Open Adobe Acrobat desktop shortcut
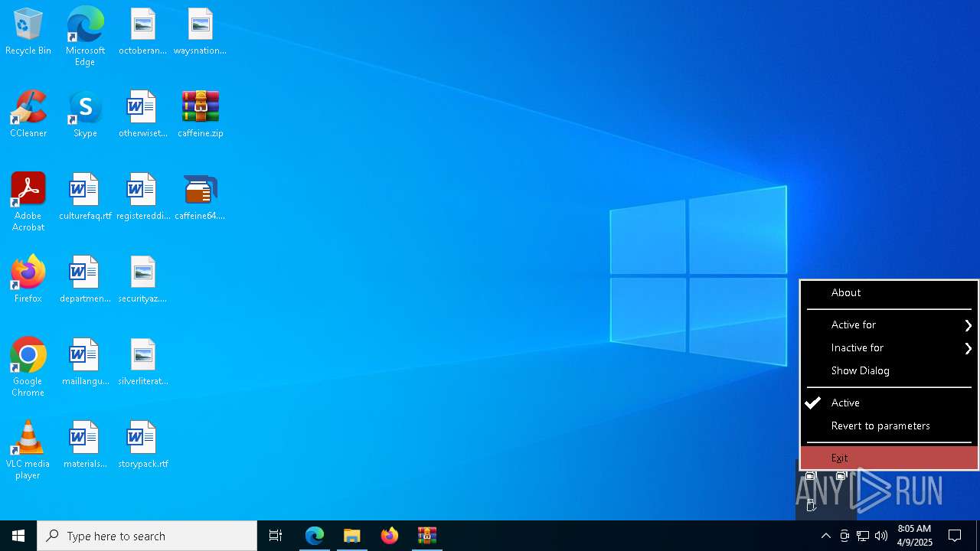The width and height of the screenshot is (980, 551). pos(28,202)
